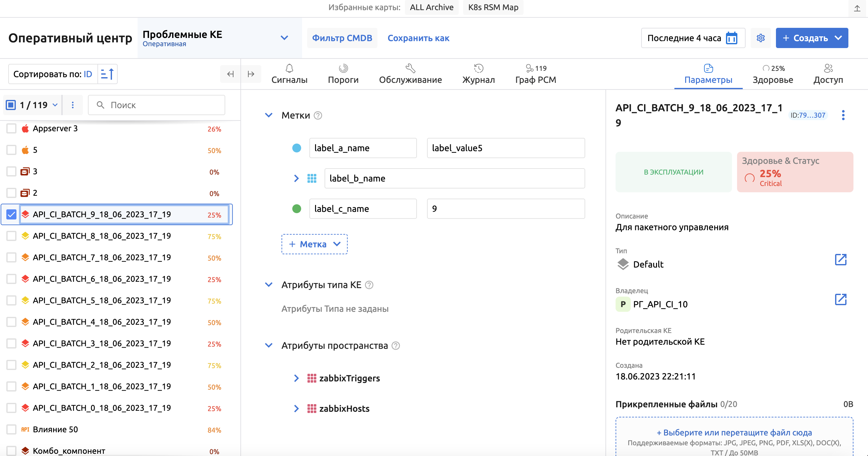Open the 1 / 119 selection dropdown
The width and height of the screenshot is (868, 456).
click(55, 105)
